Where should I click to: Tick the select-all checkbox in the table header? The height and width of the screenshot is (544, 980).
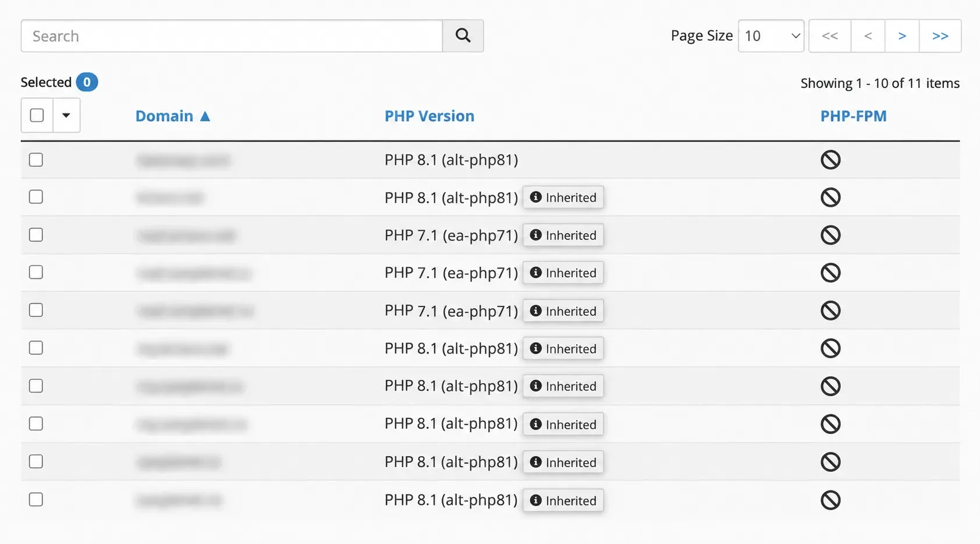coord(37,115)
